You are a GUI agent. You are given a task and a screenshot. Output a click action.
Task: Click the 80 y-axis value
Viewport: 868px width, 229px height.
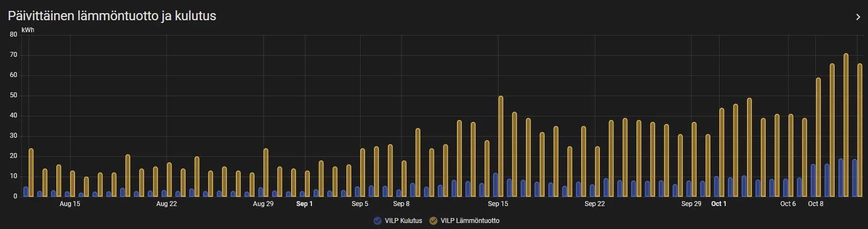(x=14, y=34)
